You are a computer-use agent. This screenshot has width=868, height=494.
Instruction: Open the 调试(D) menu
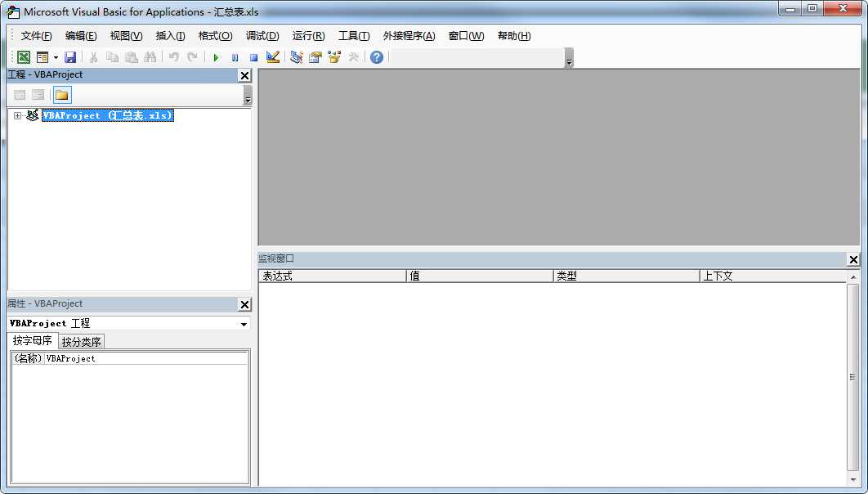[262, 36]
